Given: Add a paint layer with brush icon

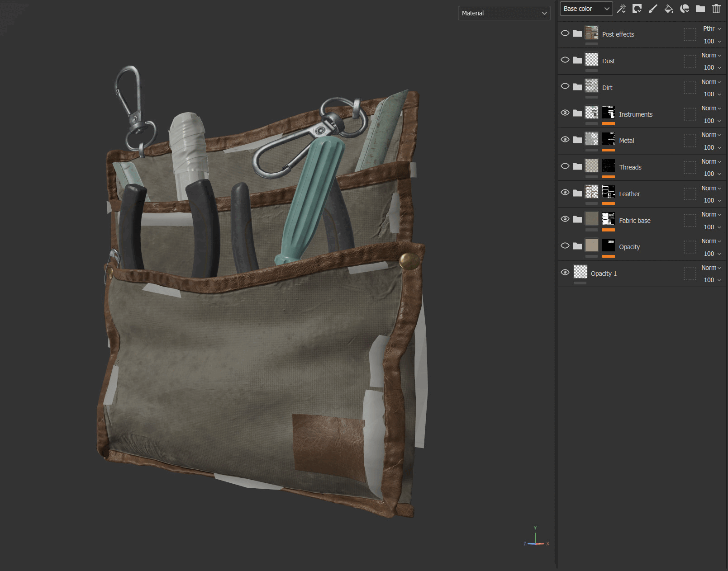Looking at the screenshot, I should coord(653,9).
